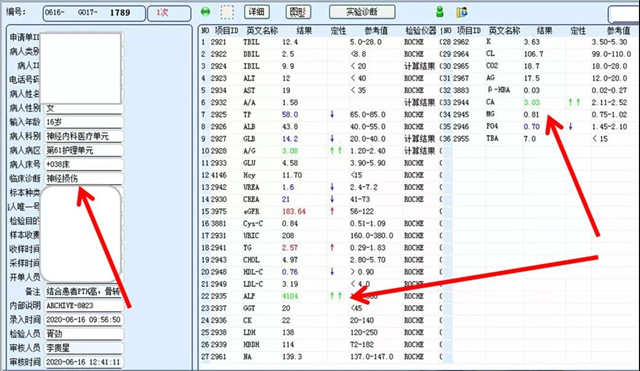Click the IBIL item name

tap(251, 66)
